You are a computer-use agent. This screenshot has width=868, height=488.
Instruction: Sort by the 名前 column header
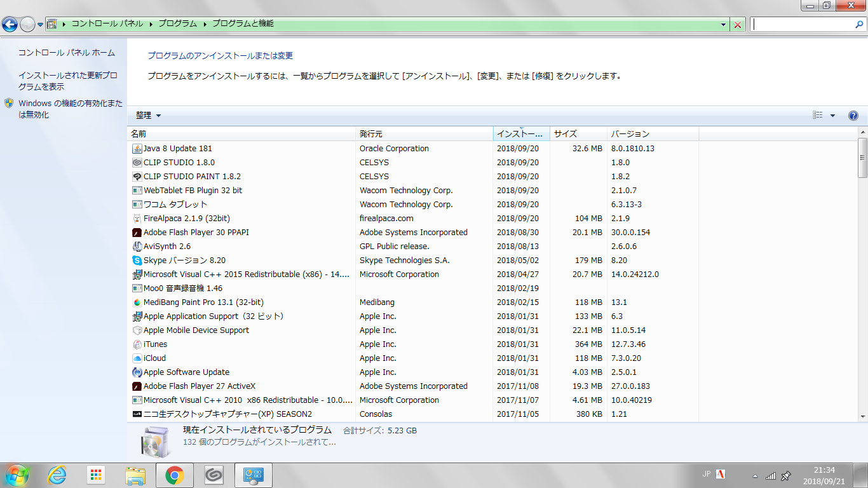coord(241,134)
